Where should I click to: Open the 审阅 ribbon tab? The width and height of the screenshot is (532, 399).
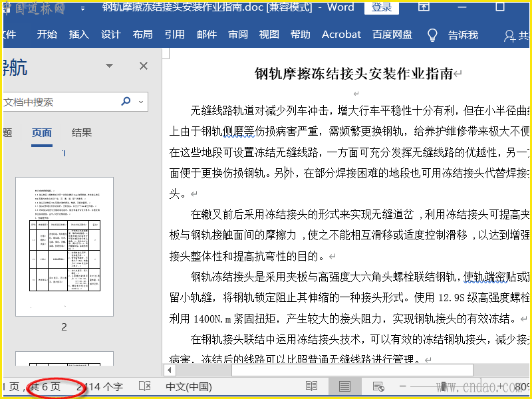point(237,35)
